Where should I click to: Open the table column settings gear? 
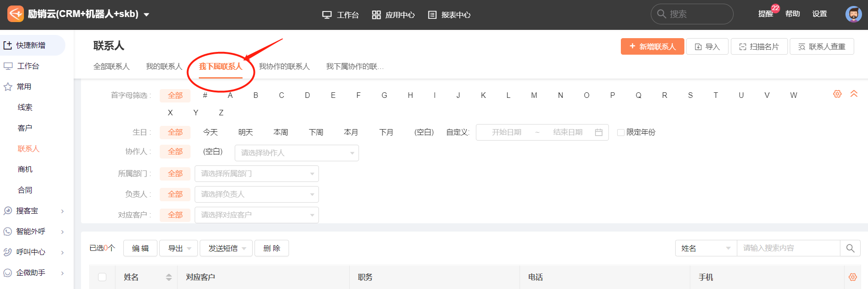(x=853, y=277)
